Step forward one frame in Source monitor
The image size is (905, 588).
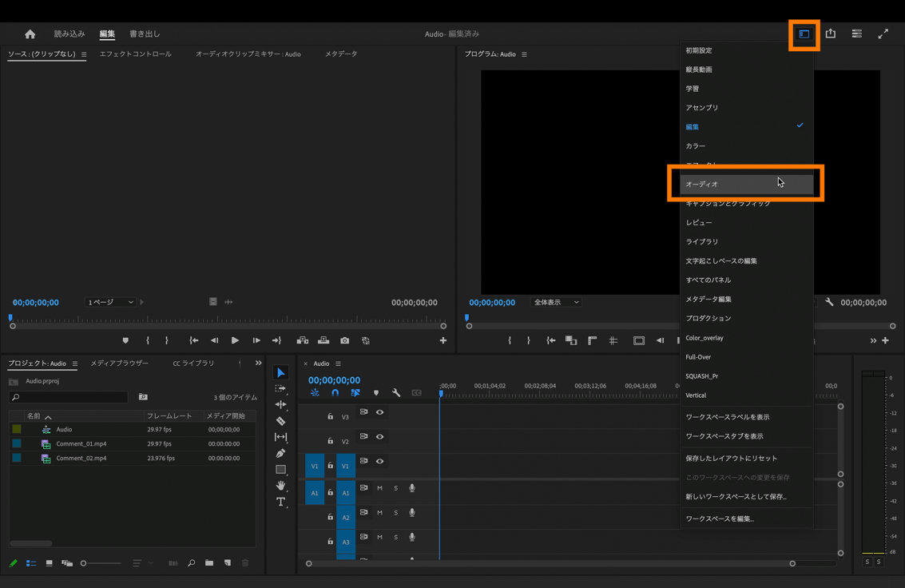(256, 340)
